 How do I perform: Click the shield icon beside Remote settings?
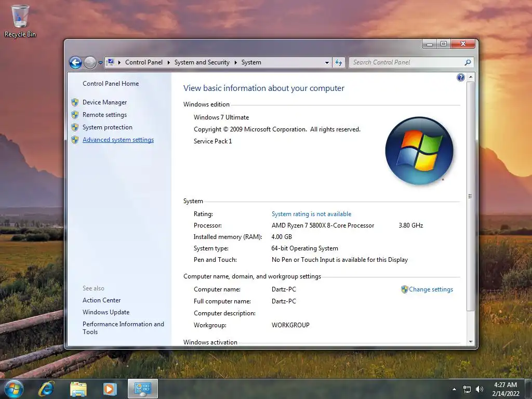pos(75,115)
